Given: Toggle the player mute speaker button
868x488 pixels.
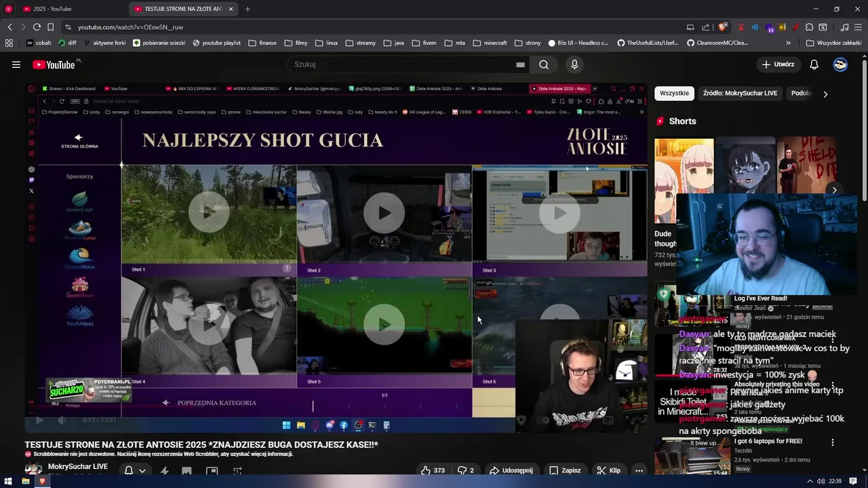Looking at the screenshot, I should 62,420.
